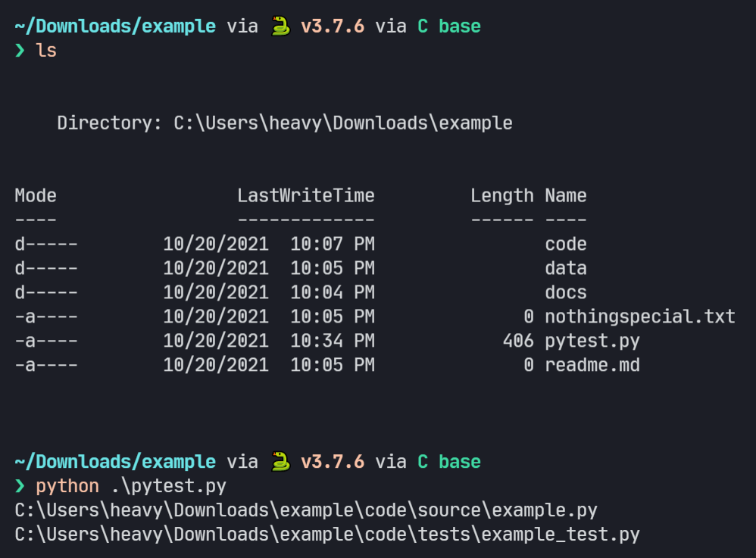Click the data directory name
The height and width of the screenshot is (558, 756).
coord(566,268)
